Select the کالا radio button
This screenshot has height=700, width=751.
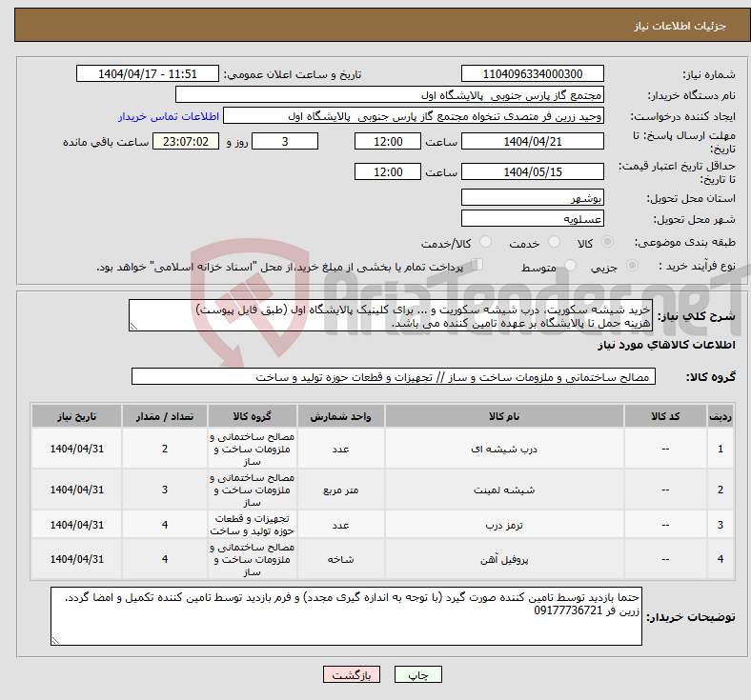(x=607, y=242)
